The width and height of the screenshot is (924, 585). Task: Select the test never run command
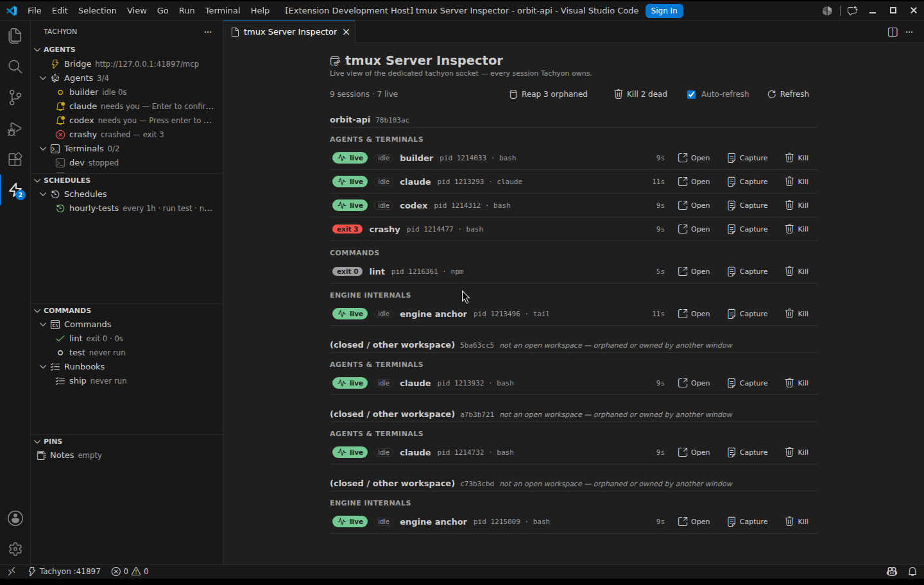tap(126, 353)
